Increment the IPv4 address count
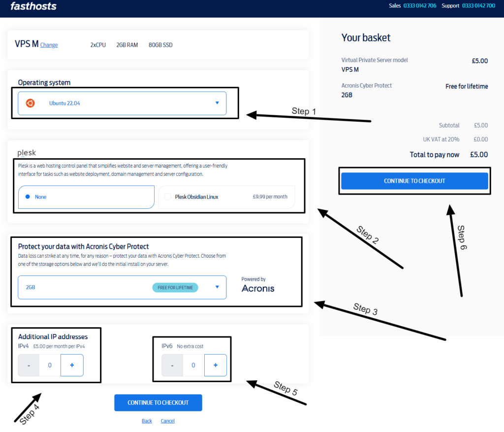504x432 pixels. [72, 365]
